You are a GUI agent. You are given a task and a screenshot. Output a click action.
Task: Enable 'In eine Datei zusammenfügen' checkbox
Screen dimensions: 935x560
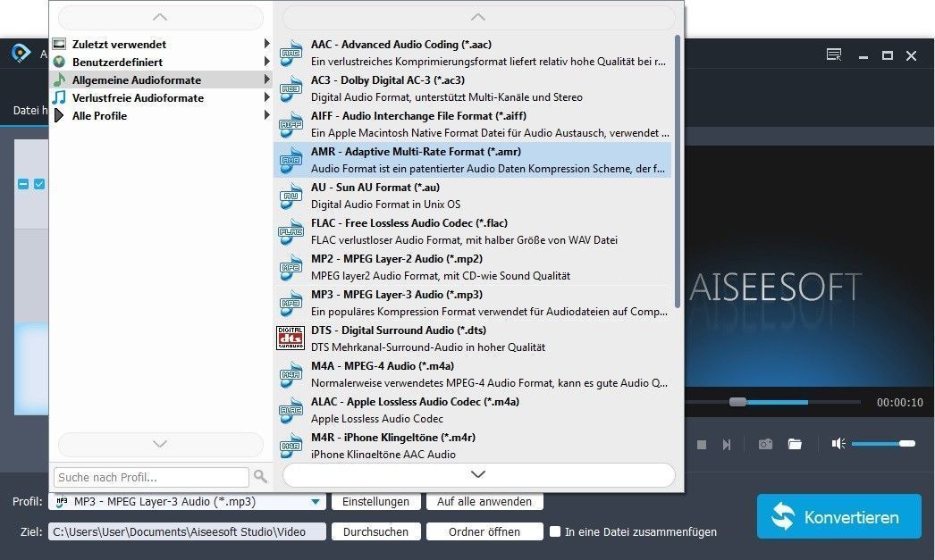(555, 531)
